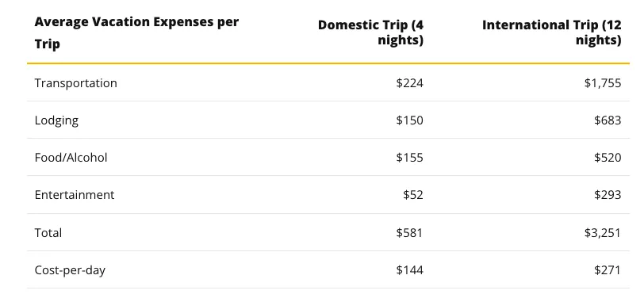
Task: Click the $3,251 international total
Action: click(x=603, y=233)
